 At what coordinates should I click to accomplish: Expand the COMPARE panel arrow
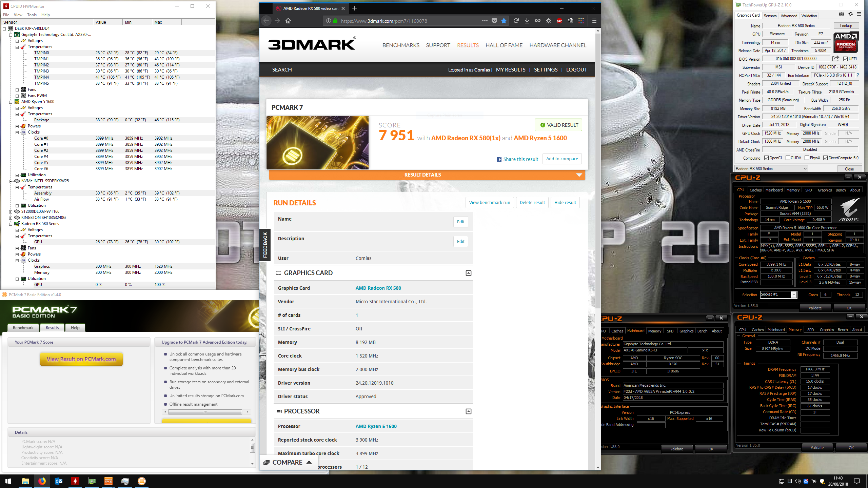pyautogui.click(x=309, y=462)
